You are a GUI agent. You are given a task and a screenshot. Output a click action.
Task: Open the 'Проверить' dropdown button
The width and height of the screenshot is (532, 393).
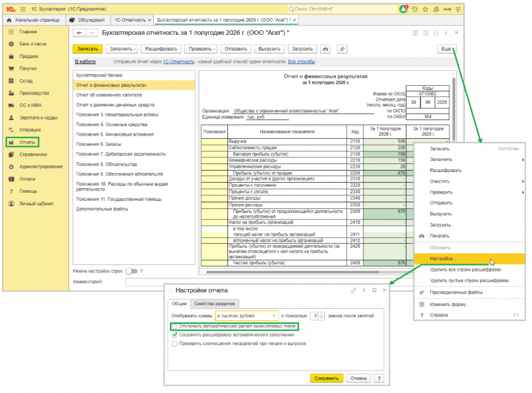(x=202, y=49)
